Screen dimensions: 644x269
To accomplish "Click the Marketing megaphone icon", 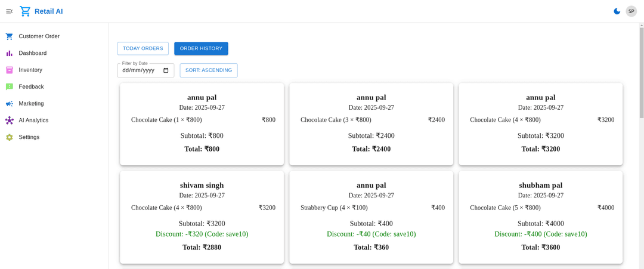I will coord(10,104).
